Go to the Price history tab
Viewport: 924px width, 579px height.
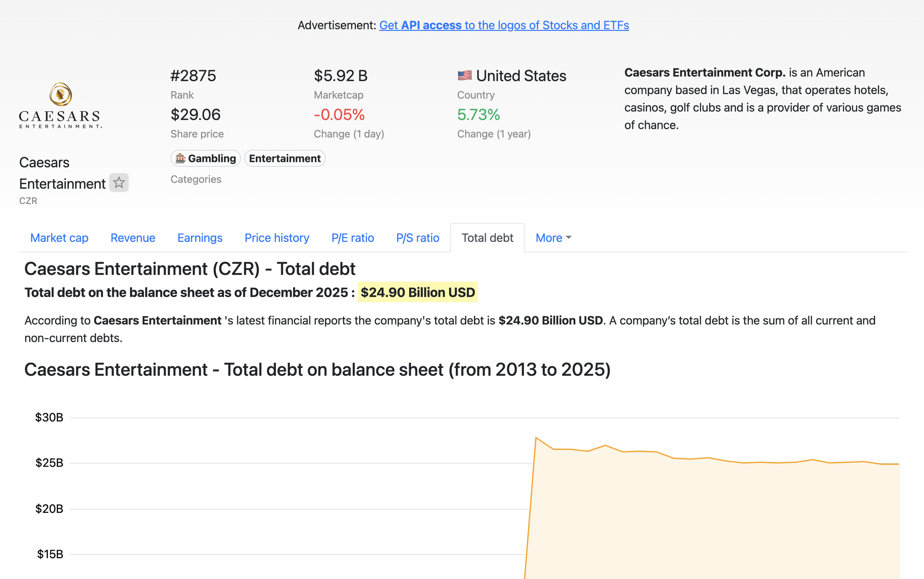[277, 238]
